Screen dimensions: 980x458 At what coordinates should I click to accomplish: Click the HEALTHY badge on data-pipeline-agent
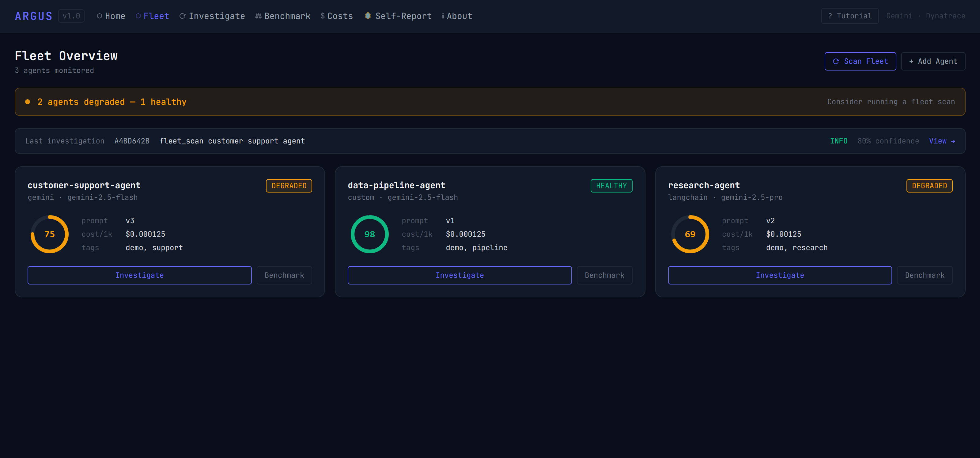[x=611, y=186]
